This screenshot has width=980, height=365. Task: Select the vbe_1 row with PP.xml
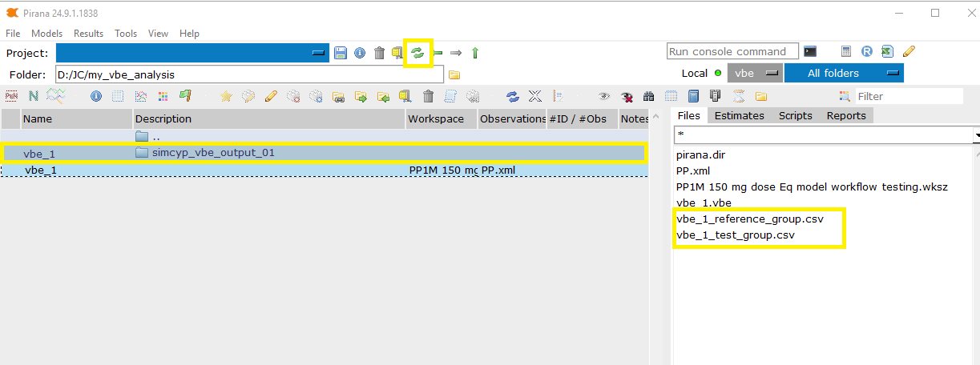click(x=324, y=170)
